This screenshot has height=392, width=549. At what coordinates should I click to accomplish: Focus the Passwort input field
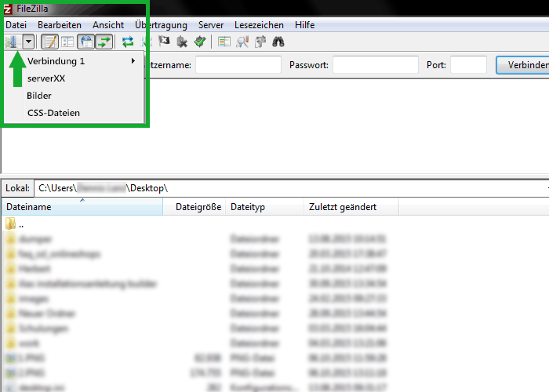click(376, 65)
